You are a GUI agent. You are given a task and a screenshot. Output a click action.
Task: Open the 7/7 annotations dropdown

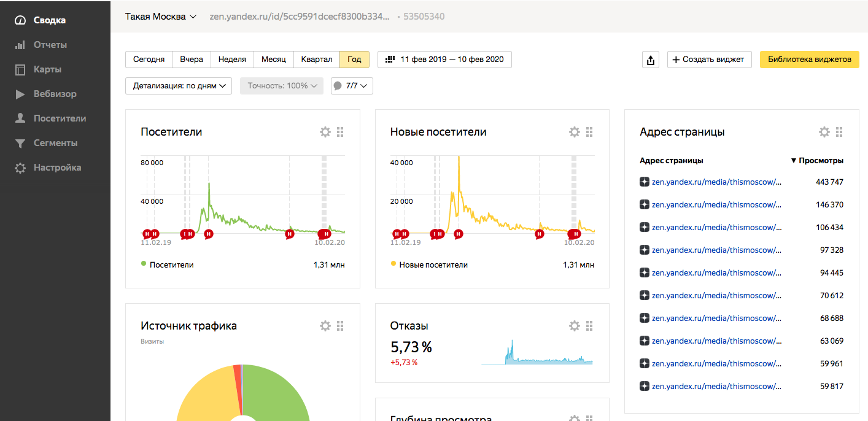(x=352, y=86)
